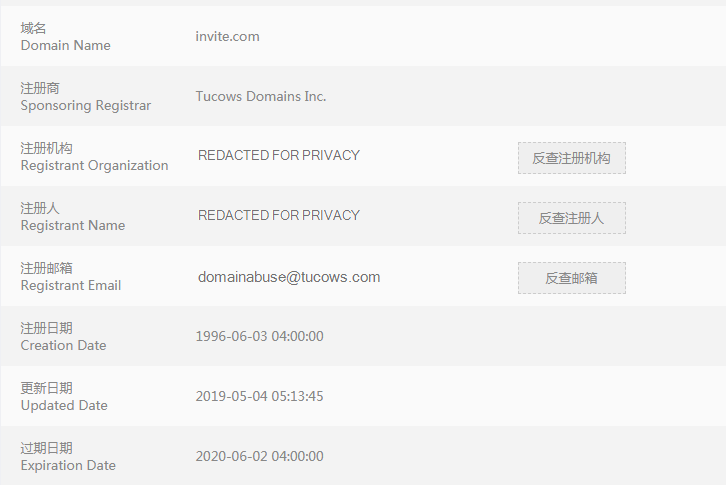The width and height of the screenshot is (726, 485).
Task: Click the Sponsoring Registrar label
Action: [85, 106]
